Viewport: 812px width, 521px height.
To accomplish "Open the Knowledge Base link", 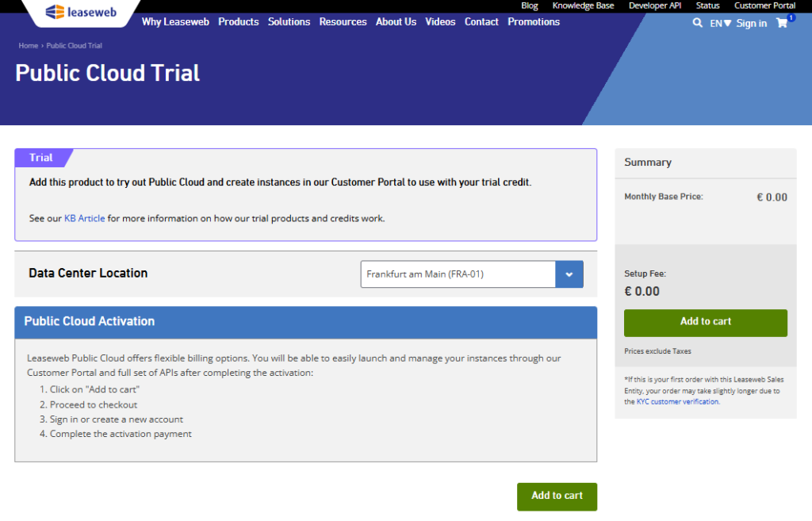I will [583, 6].
